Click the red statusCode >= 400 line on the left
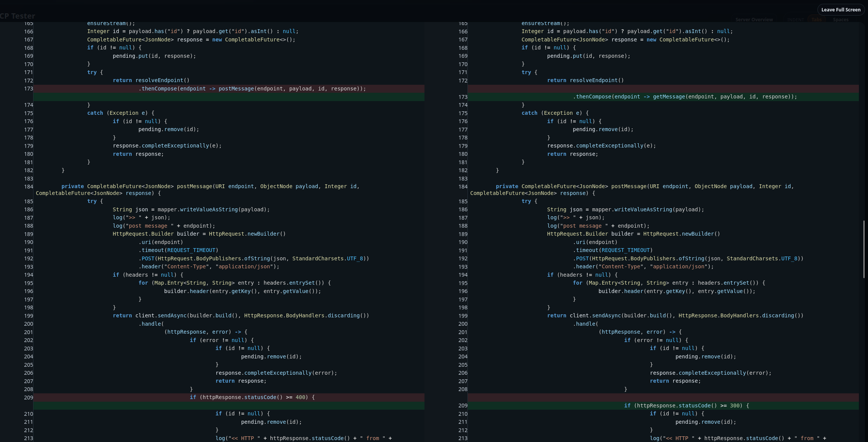This screenshot has height=442, width=868. point(252,398)
